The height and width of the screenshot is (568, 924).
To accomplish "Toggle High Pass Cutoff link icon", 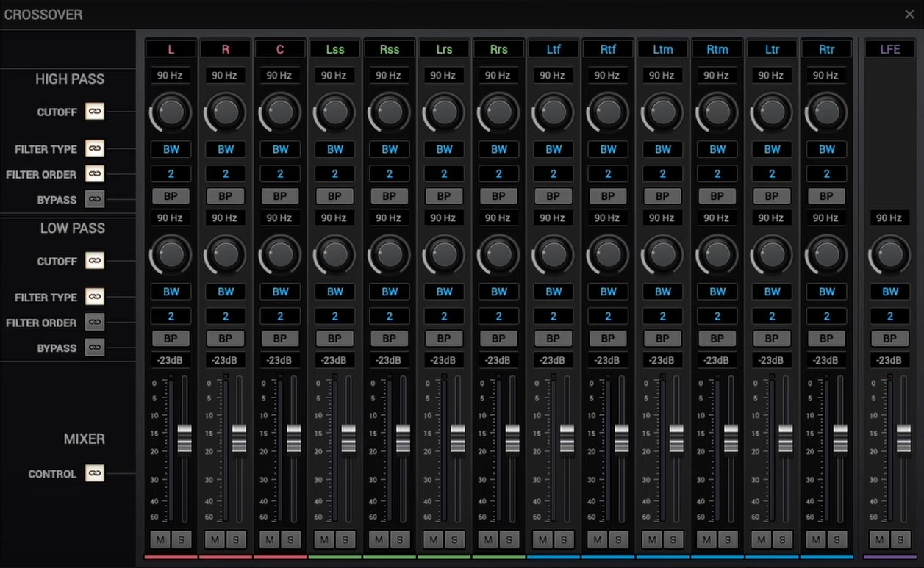I will click(94, 112).
